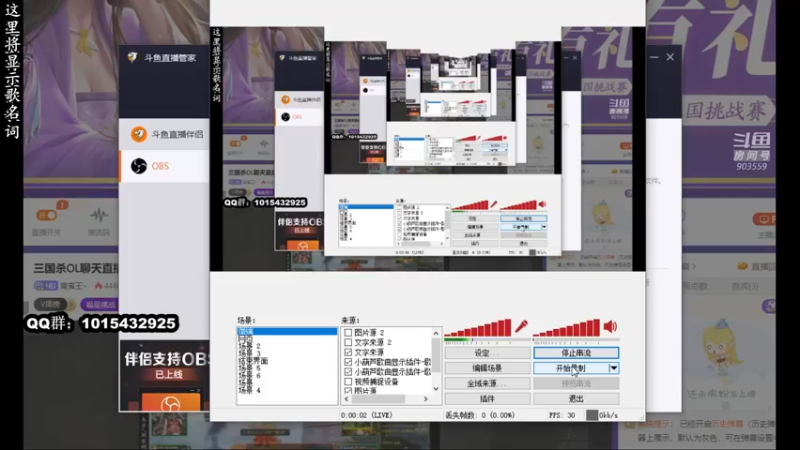Image resolution: width=800 pixels, height=450 pixels.
Task: Click 房间号 903559 on background page
Action: point(752,161)
